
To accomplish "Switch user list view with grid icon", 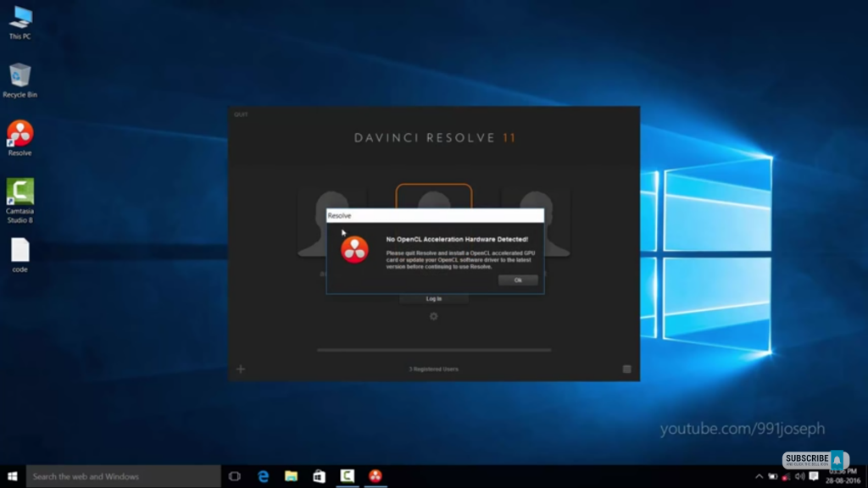I will (626, 369).
